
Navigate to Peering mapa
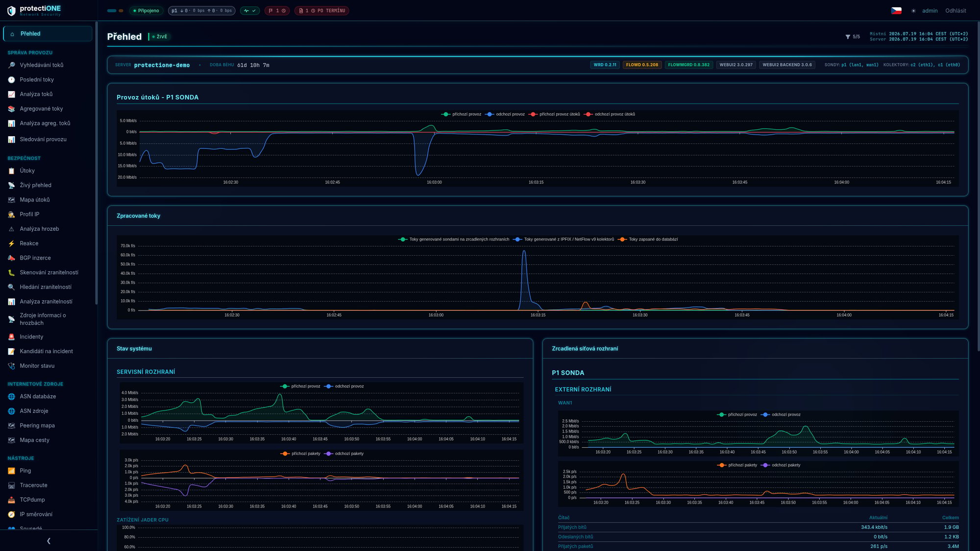(48, 426)
